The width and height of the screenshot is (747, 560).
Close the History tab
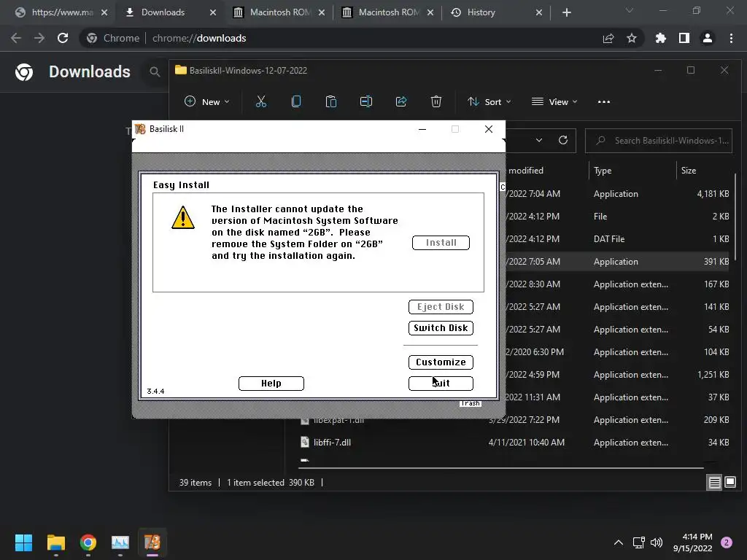(539, 12)
